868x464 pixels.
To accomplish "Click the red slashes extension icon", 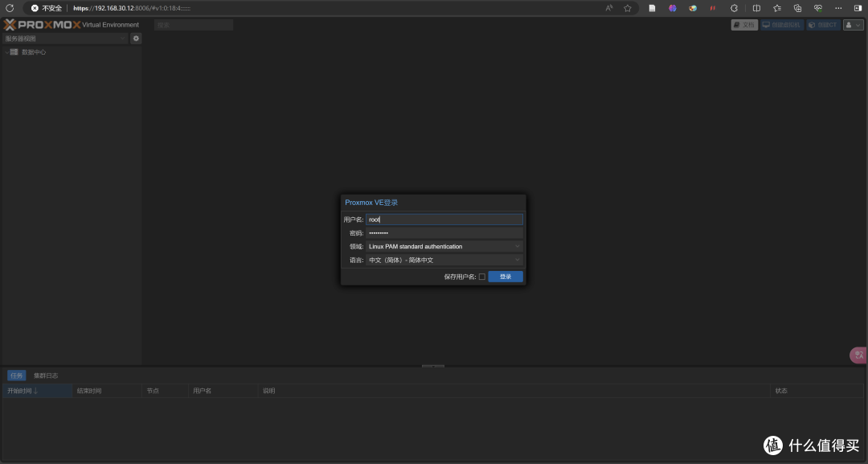I will tap(712, 8).
